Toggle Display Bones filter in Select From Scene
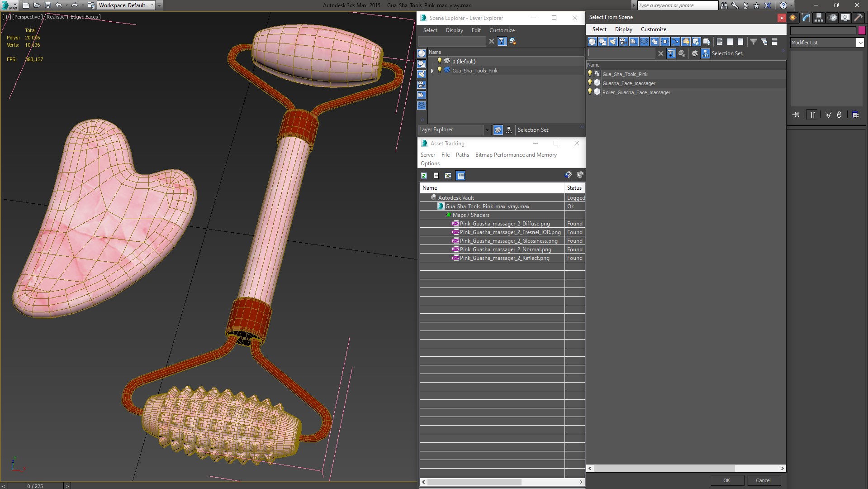The height and width of the screenshot is (489, 868). point(675,42)
